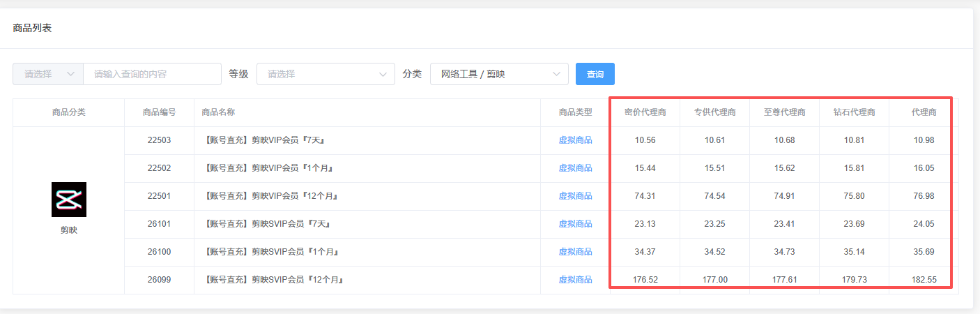Select the 剪映SVIP会员 12个月 product name
980x314 pixels.
coord(275,280)
